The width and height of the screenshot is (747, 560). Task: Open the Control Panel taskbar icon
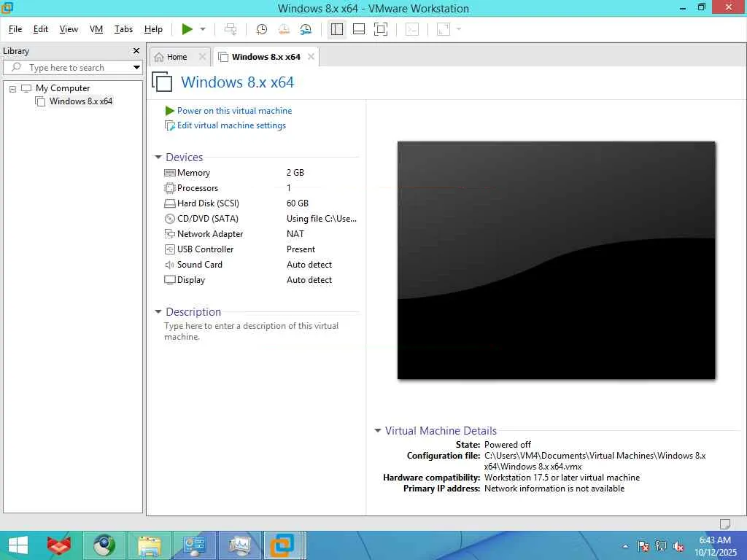[x=194, y=545]
